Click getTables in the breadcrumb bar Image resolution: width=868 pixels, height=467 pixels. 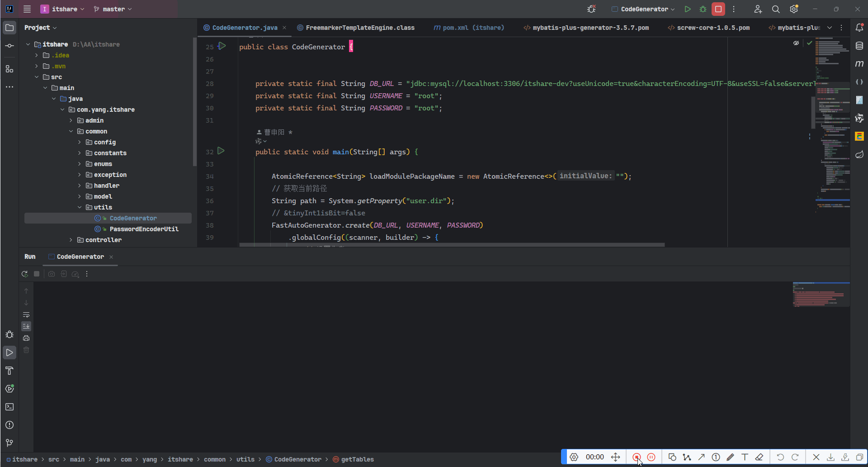(357, 459)
